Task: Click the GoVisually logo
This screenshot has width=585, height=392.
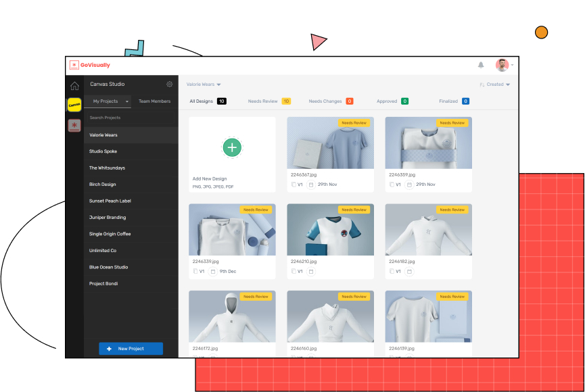Action: tap(90, 65)
